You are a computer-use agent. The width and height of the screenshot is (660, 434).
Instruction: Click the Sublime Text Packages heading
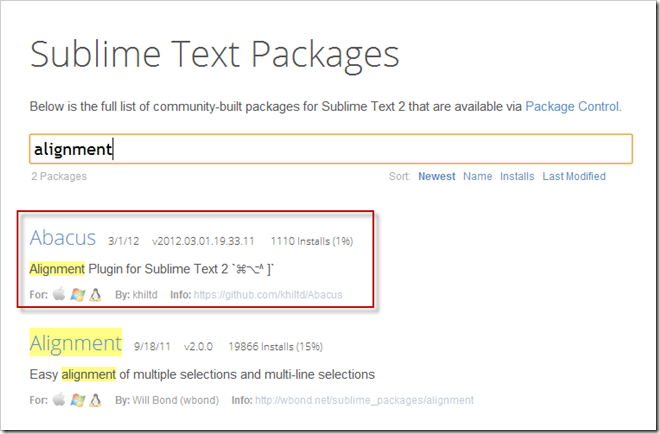(215, 54)
